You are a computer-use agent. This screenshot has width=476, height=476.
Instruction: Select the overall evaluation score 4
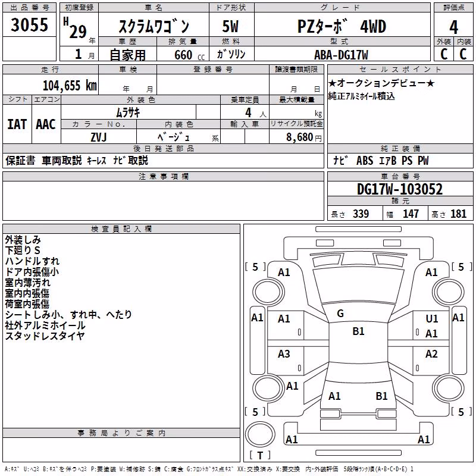(x=453, y=27)
